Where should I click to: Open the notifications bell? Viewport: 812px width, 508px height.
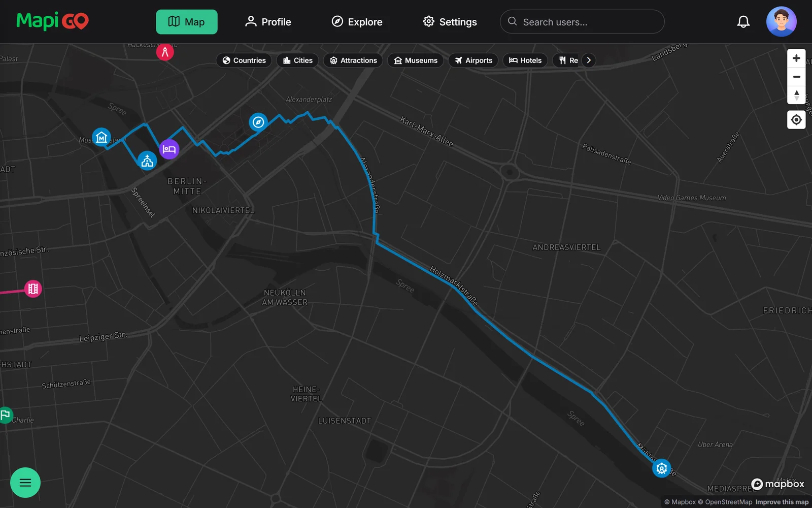click(743, 22)
